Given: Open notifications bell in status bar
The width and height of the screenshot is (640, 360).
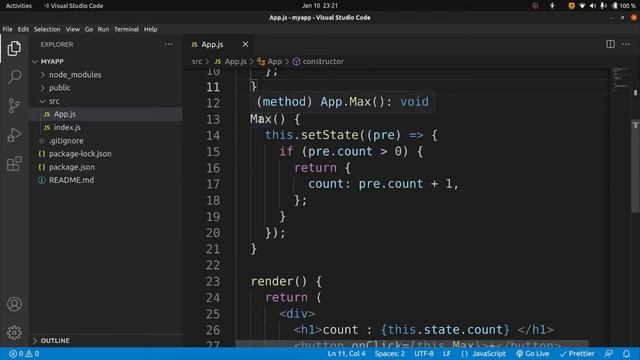Looking at the screenshot, I should click(x=626, y=354).
